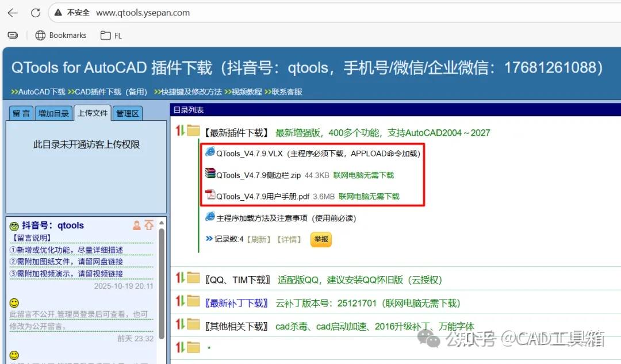Click the green smiley icon beside 抖音号: qtools

[14, 226]
